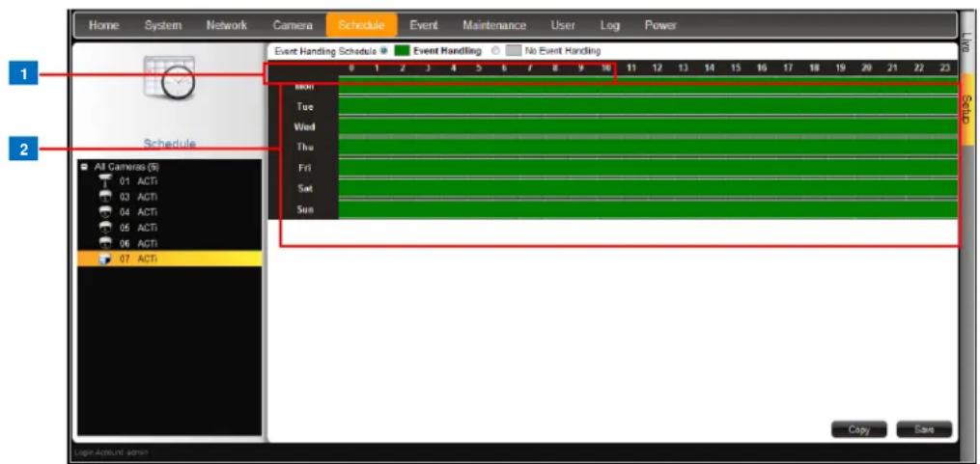Click the hour 11 column header

point(631,68)
